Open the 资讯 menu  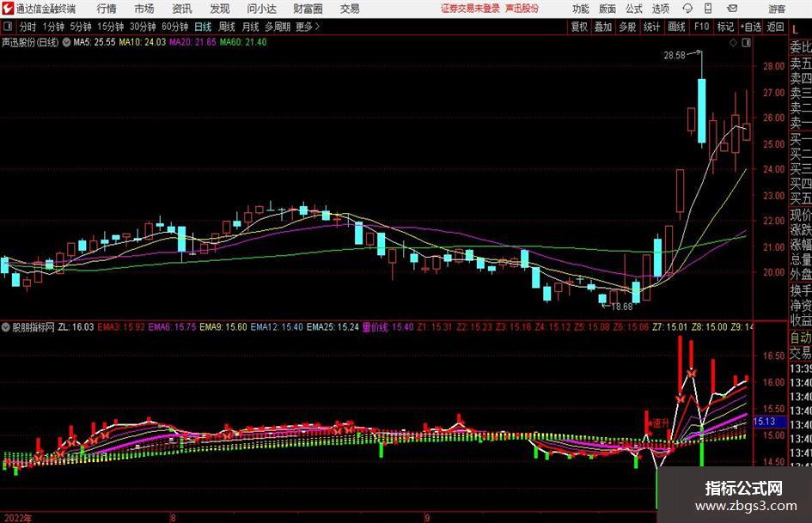tap(182, 9)
